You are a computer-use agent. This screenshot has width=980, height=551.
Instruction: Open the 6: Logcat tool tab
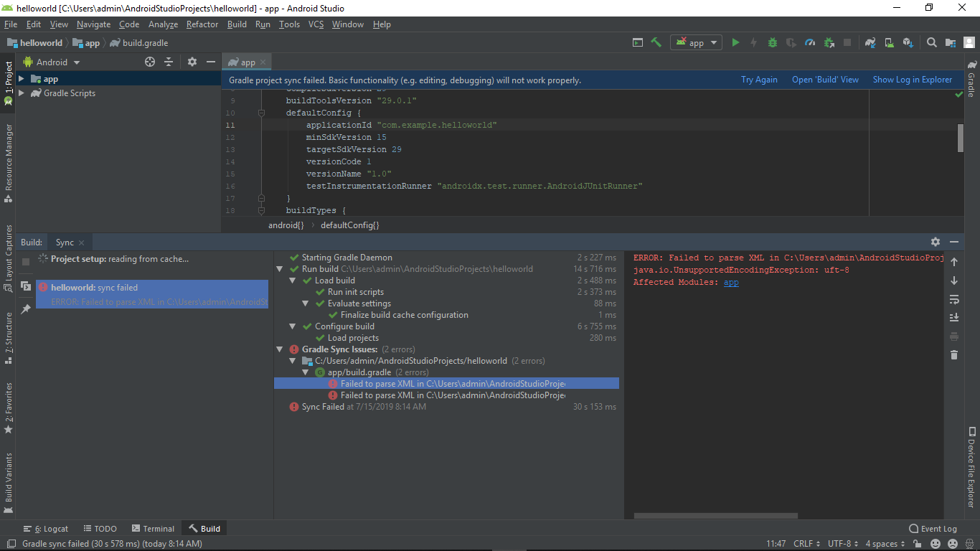tap(46, 529)
